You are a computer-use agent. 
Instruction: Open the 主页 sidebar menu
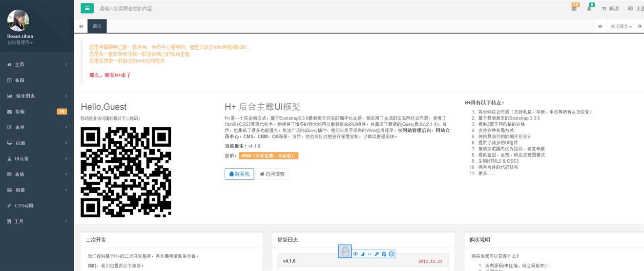[37, 64]
